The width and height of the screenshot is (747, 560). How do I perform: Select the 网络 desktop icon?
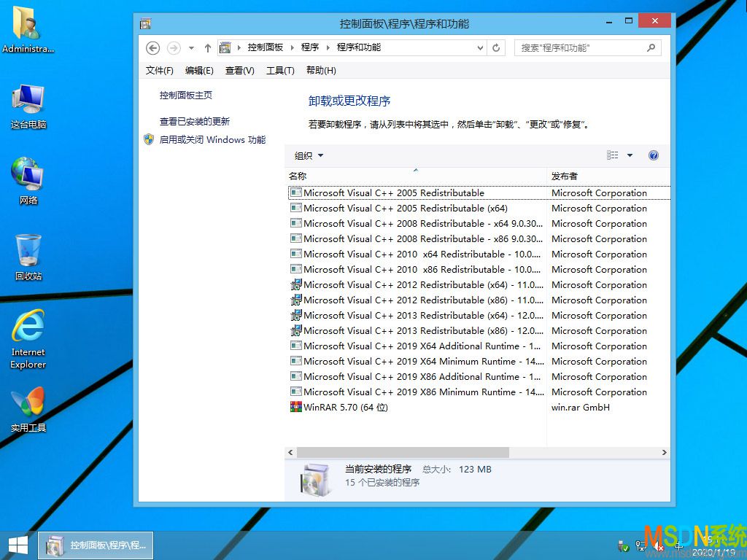click(28, 181)
